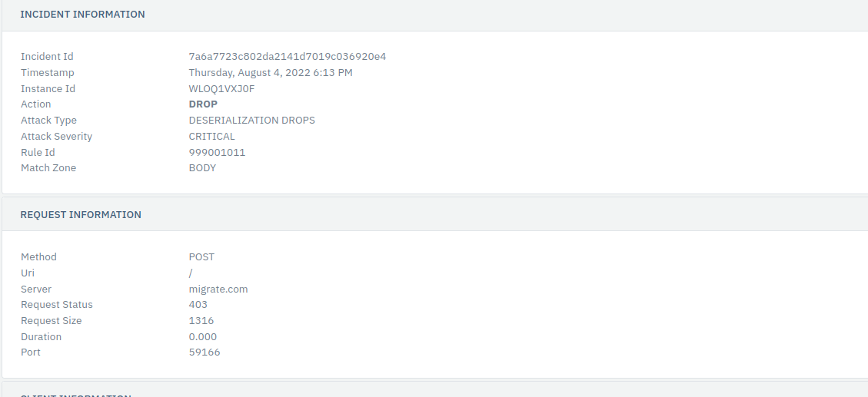Screen dimensions: 868x397
Task: Click the POST method value
Action: point(201,256)
